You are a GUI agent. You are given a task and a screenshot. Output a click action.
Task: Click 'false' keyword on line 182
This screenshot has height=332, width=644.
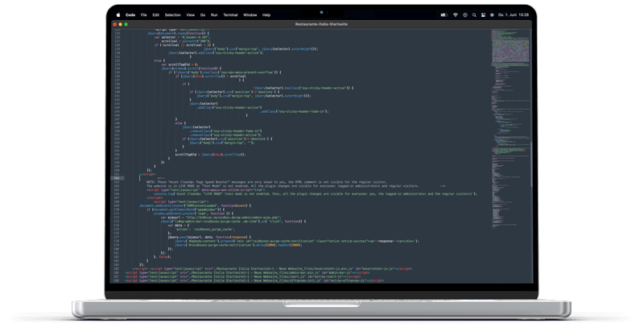[x=163, y=257]
